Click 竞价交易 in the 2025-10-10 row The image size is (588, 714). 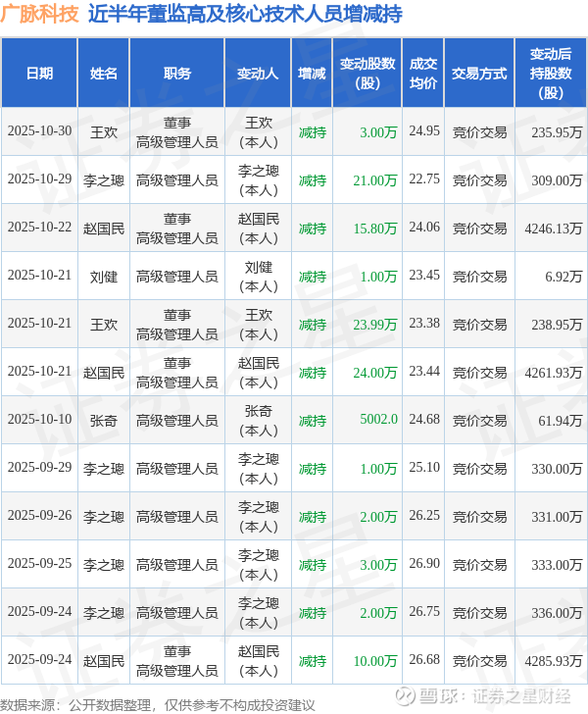(x=479, y=421)
